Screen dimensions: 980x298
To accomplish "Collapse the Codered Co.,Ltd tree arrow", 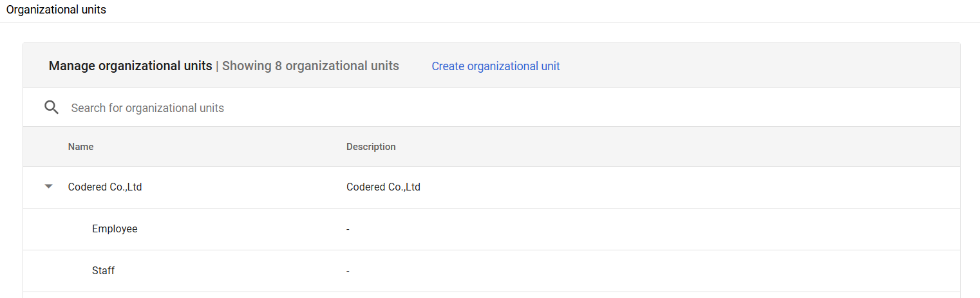I will tap(48, 187).
